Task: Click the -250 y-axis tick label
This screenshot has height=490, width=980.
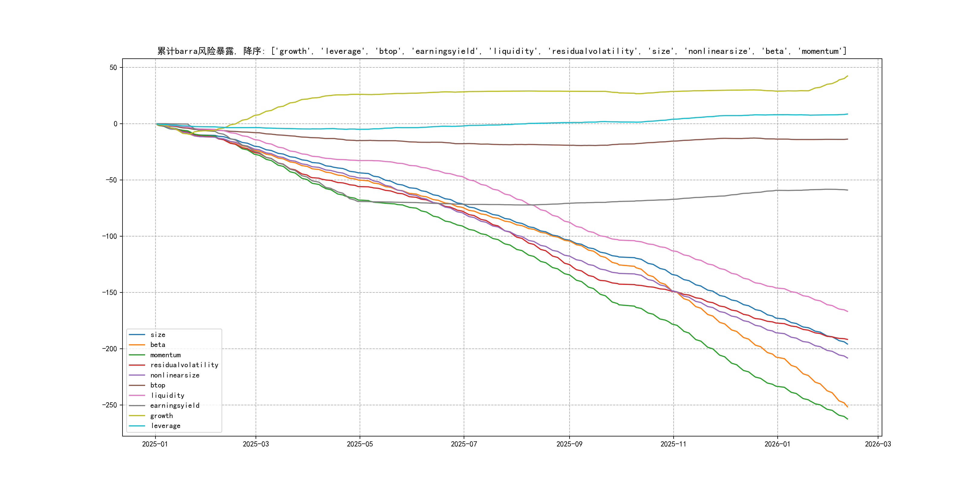Action: (x=109, y=405)
